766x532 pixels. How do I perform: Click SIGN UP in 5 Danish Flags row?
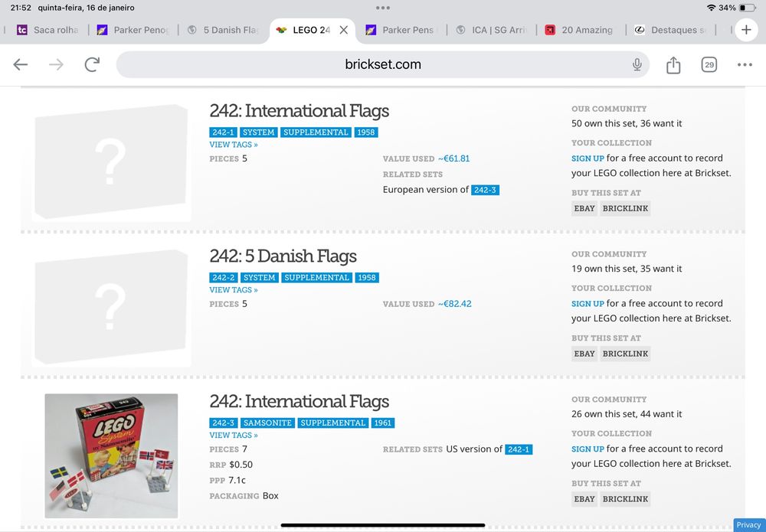588,304
